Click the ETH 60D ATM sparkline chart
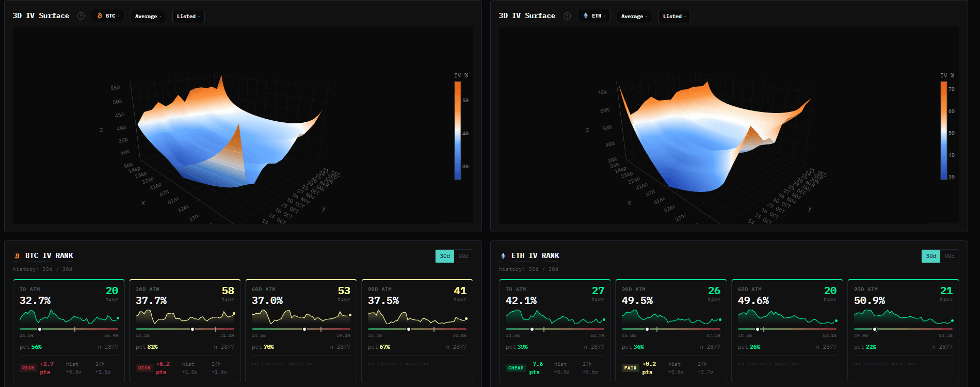Screen dimensions: 980x387 click(788, 316)
